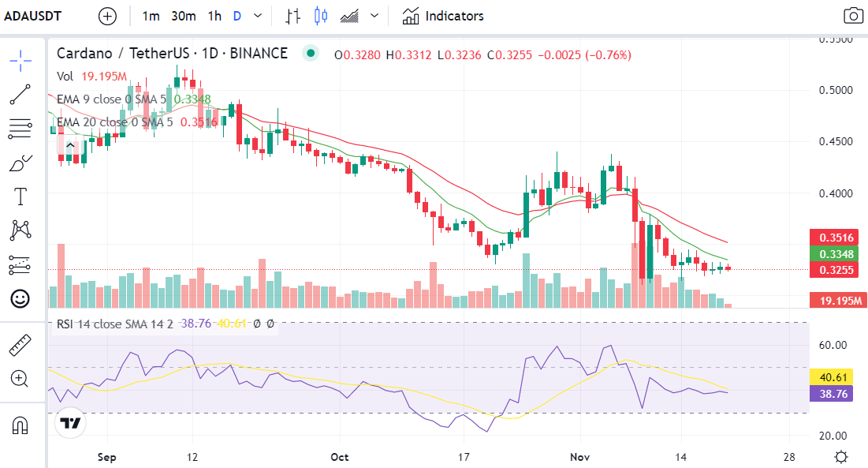This screenshot has height=468, width=868.
Task: Select the D daily timeframe
Action: point(237,16)
